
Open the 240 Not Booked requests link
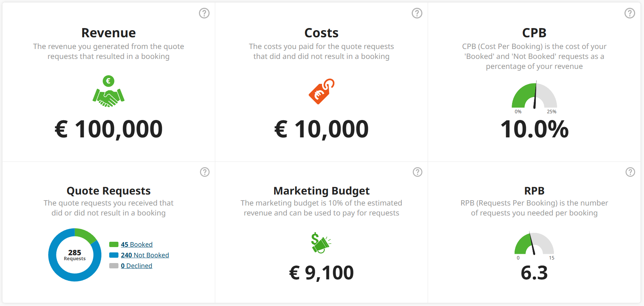pyautogui.click(x=145, y=255)
